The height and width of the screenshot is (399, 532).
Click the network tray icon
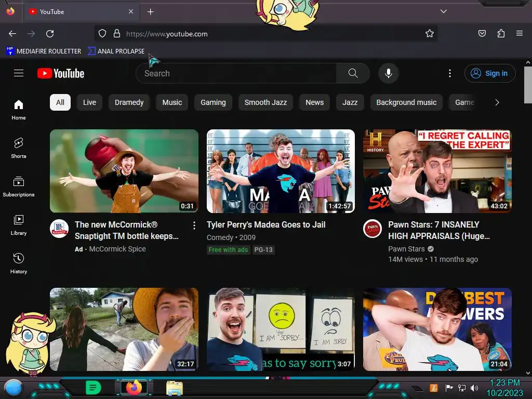pos(462,388)
